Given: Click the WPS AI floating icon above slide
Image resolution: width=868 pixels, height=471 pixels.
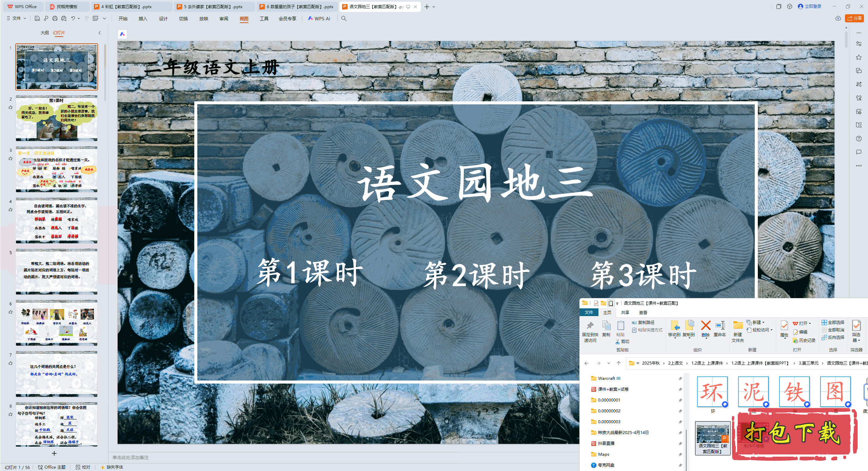Looking at the screenshot, I should pos(122,34).
